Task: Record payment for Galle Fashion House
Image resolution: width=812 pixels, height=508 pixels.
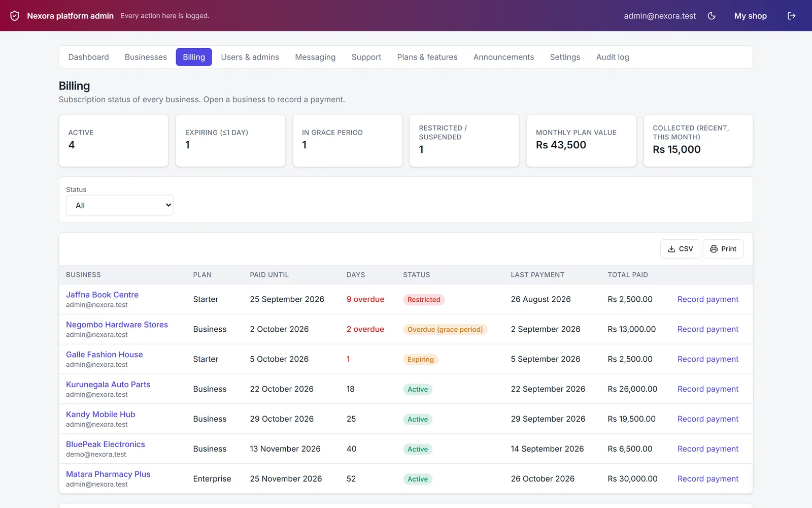Action: pyautogui.click(x=707, y=359)
